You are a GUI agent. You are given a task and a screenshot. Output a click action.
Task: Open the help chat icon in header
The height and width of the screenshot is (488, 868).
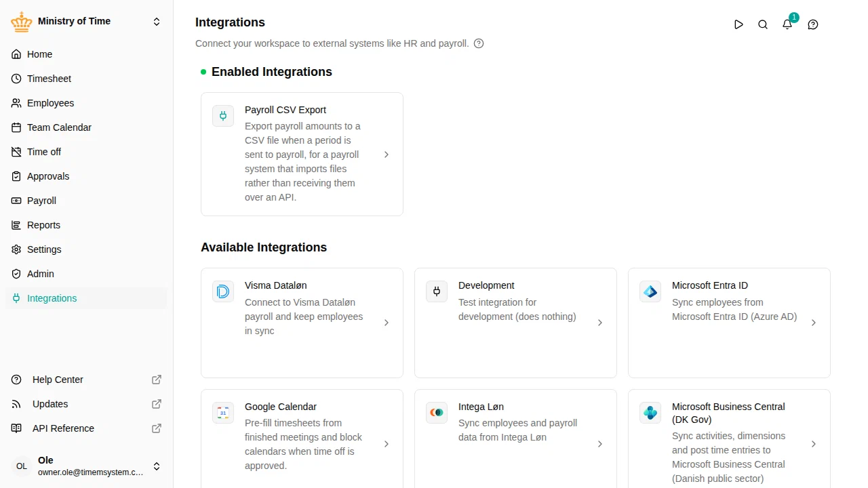[x=813, y=24]
